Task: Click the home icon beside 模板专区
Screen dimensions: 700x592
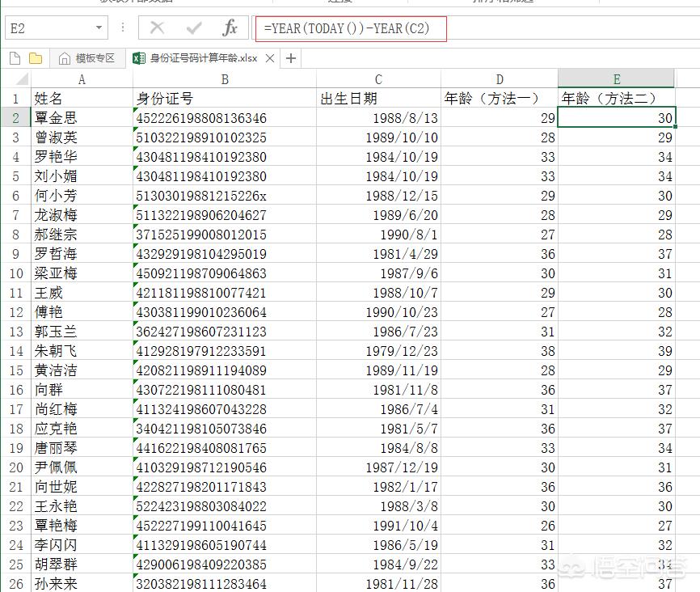Action: point(62,57)
